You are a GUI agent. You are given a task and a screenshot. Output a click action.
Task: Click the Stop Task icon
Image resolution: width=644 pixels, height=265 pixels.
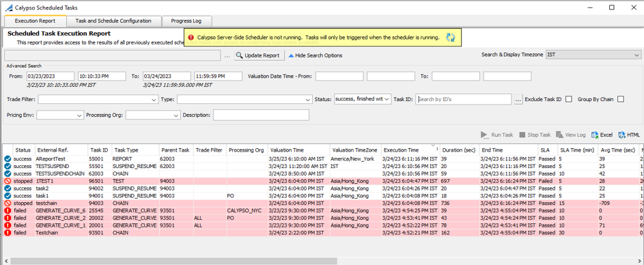pos(522,135)
